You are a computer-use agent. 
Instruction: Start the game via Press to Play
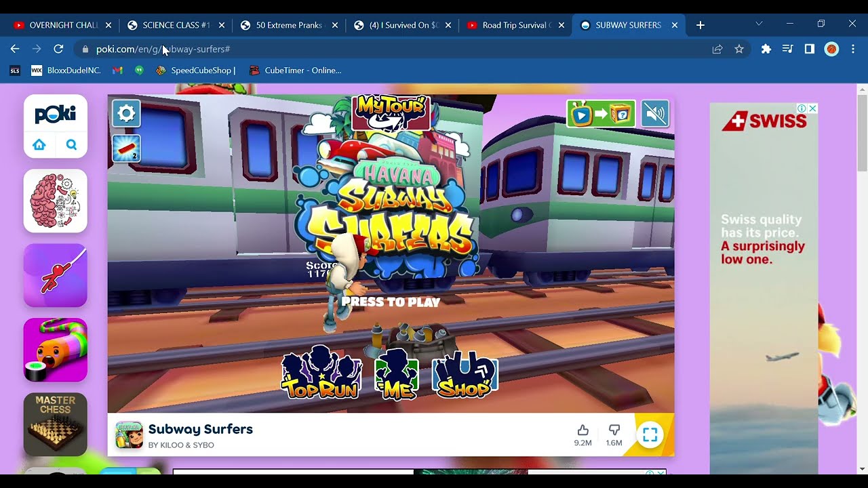pos(391,302)
